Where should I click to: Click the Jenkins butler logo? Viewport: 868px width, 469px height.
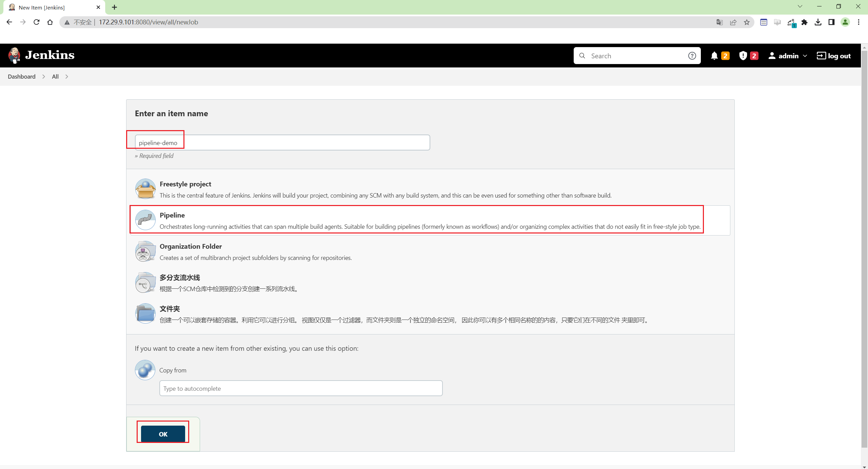click(14, 55)
